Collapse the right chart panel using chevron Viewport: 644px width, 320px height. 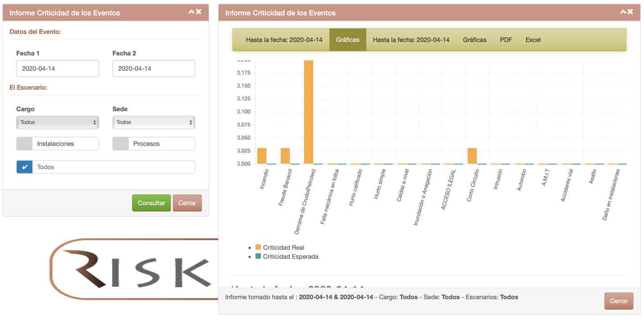(x=623, y=12)
